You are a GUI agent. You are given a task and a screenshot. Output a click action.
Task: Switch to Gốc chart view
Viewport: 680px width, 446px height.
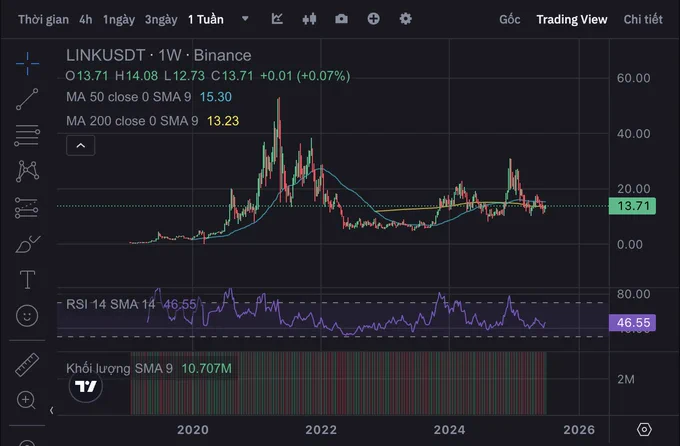click(510, 20)
